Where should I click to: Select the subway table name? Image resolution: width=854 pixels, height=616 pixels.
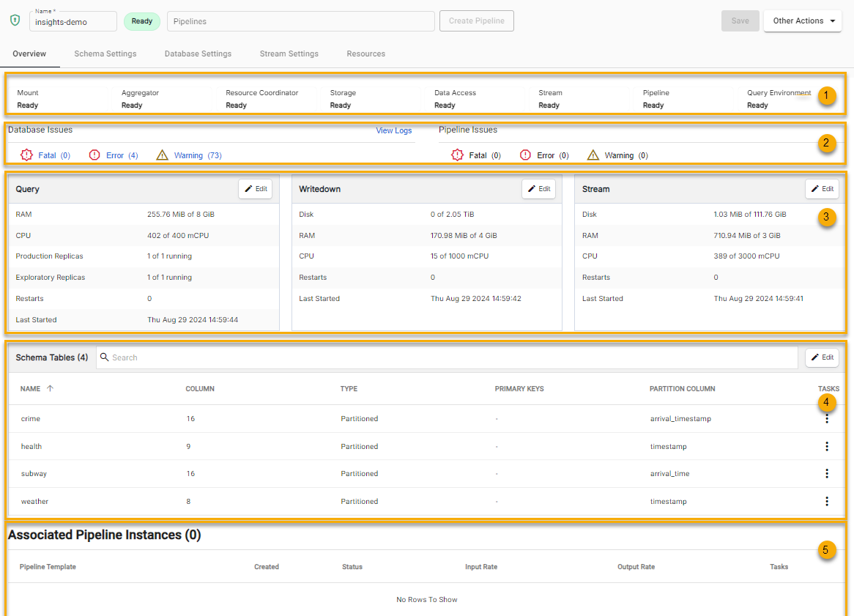34,473
